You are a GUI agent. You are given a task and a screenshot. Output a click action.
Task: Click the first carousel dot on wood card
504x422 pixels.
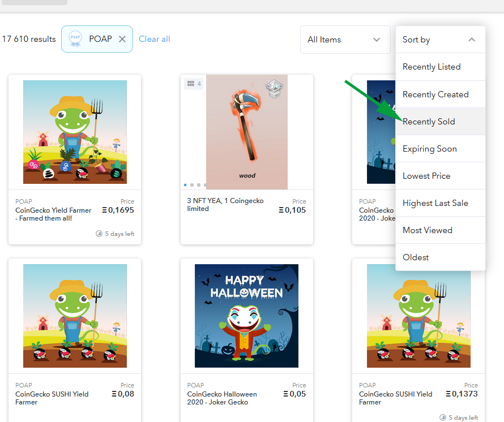[x=185, y=185]
